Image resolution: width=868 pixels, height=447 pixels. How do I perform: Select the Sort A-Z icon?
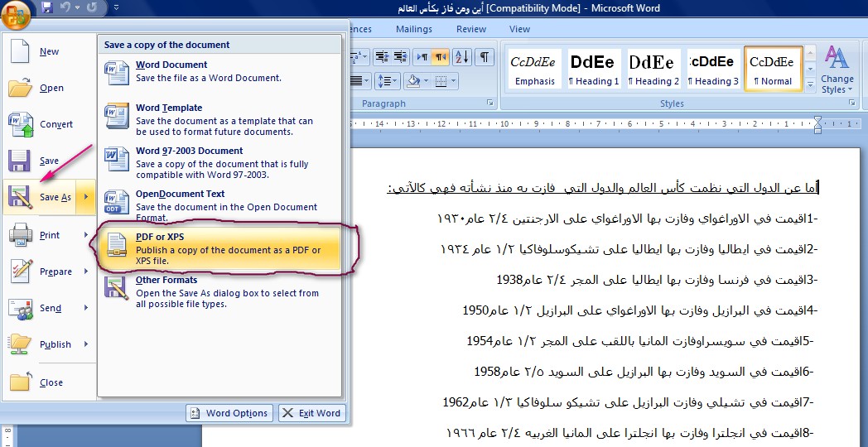click(x=461, y=56)
